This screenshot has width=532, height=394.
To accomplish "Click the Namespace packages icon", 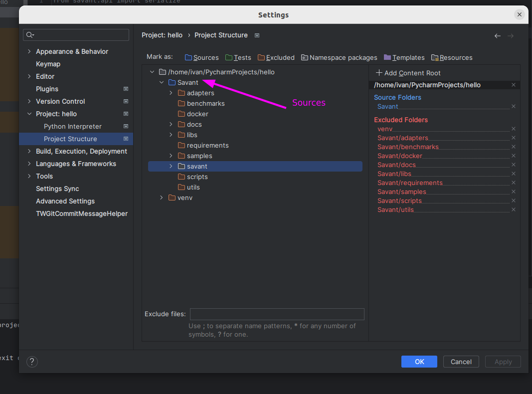I will point(305,57).
